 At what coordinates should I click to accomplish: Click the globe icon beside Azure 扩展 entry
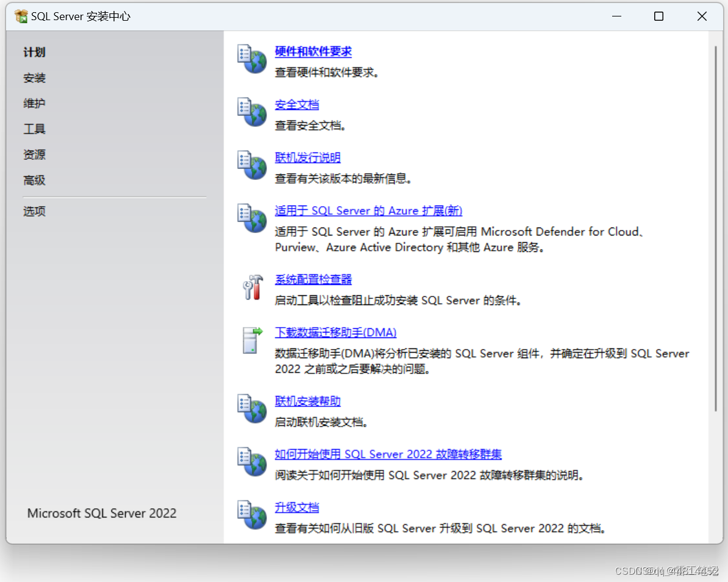tap(252, 218)
